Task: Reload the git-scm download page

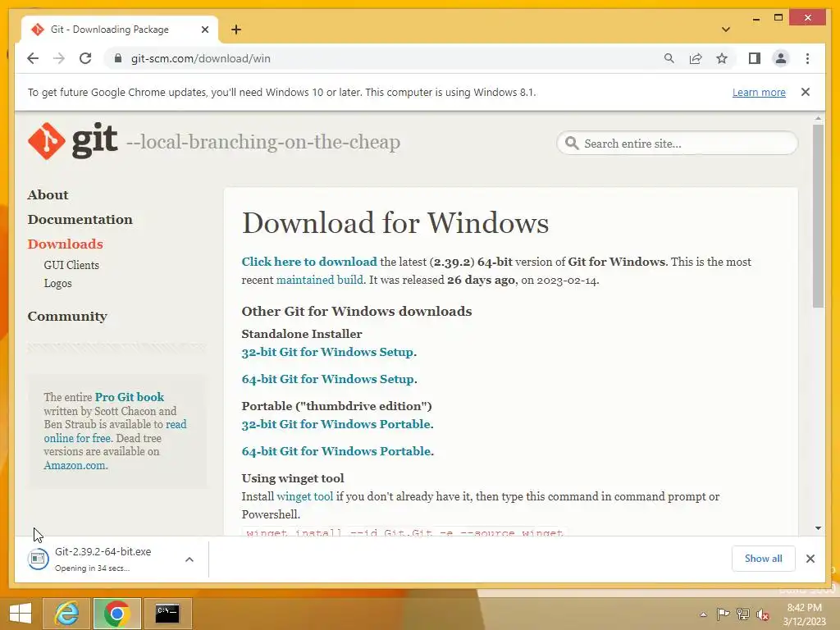Action: (85, 58)
